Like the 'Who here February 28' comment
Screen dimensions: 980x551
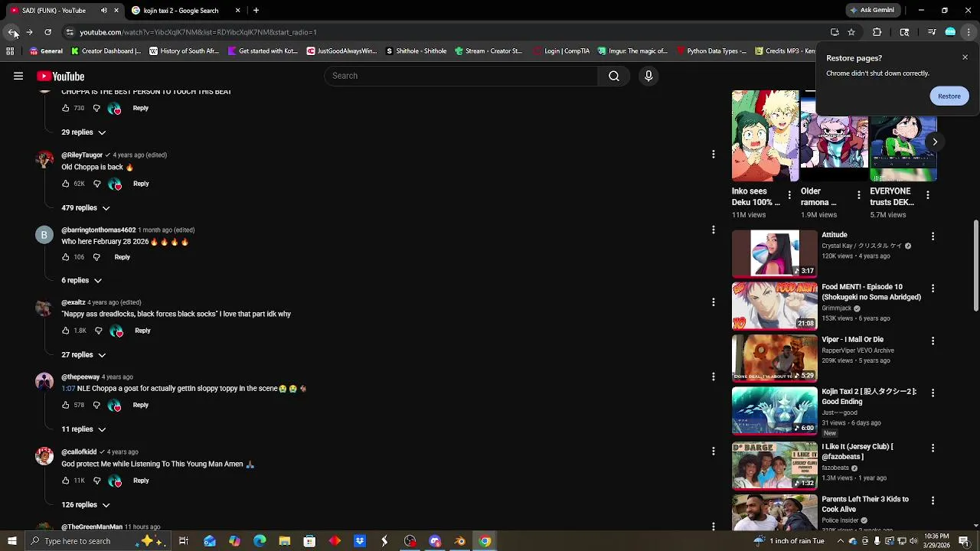[66, 257]
